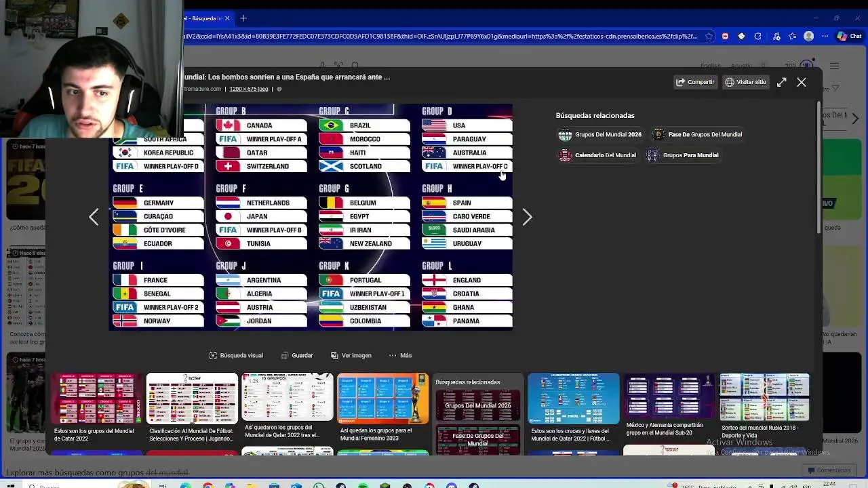Open the Grupos Del Mundial 2026 related tile
This screenshot has width=868, height=488.
click(478, 405)
